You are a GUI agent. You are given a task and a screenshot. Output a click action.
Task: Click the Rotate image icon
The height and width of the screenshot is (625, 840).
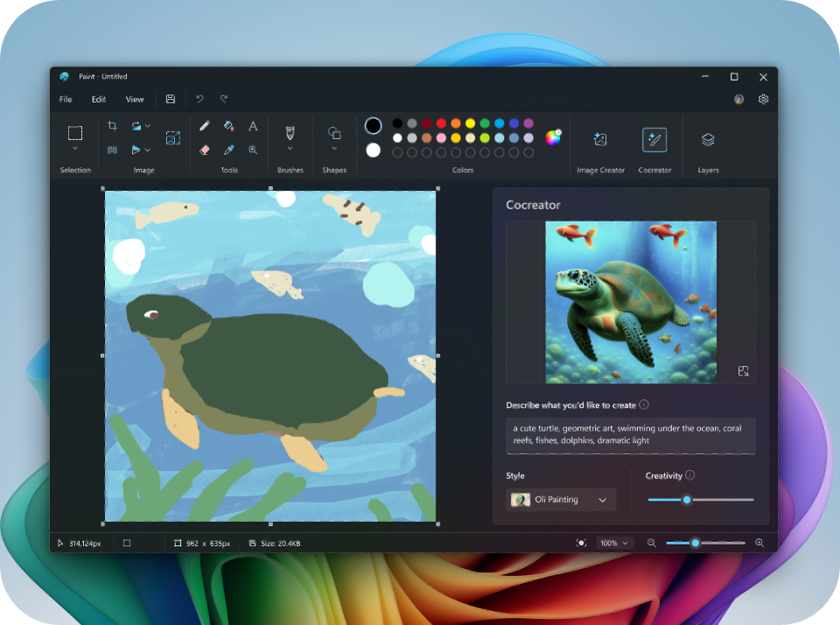click(x=136, y=125)
